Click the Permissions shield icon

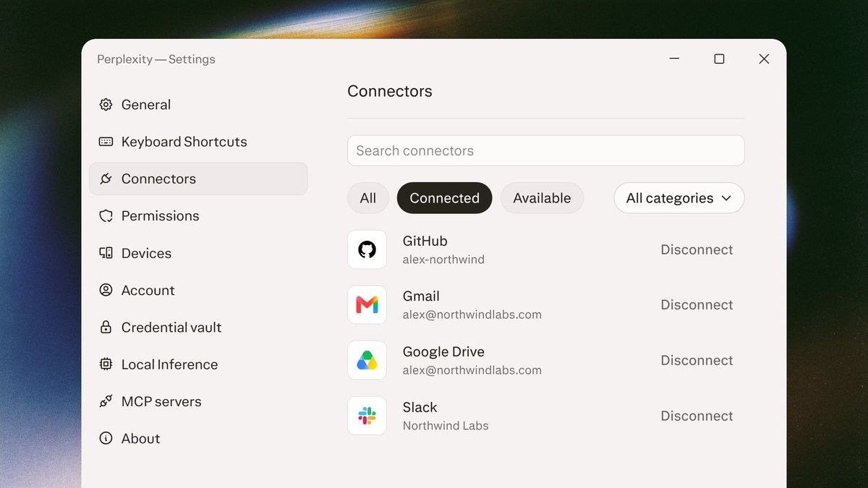tap(106, 216)
